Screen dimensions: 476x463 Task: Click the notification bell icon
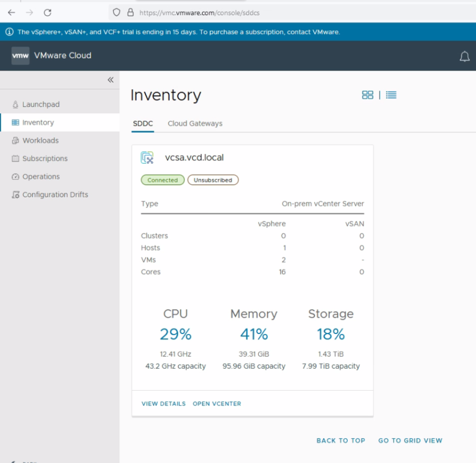tap(465, 56)
